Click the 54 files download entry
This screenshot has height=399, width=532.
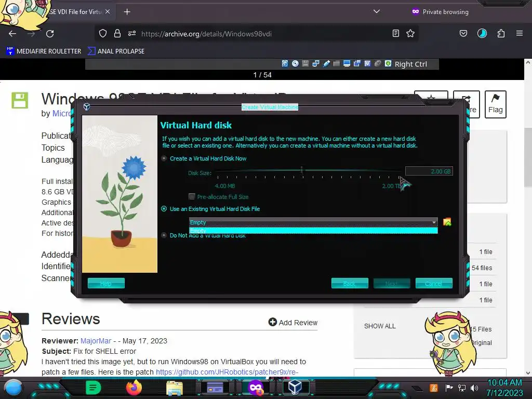482,268
